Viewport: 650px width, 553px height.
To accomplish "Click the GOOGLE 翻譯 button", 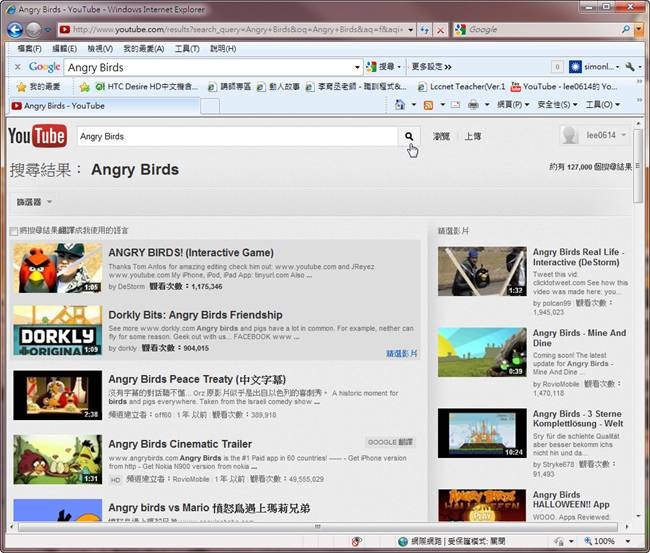I will click(390, 442).
